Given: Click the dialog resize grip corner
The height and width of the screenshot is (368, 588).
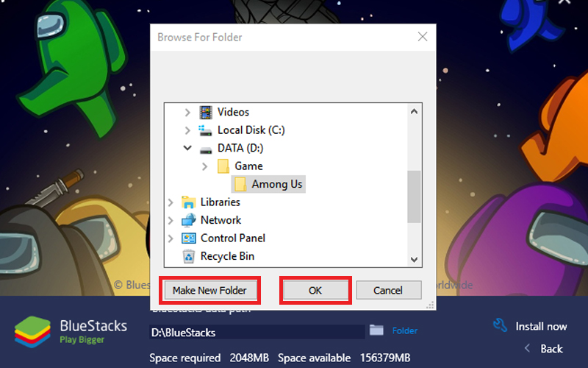Looking at the screenshot, I should tap(430, 305).
